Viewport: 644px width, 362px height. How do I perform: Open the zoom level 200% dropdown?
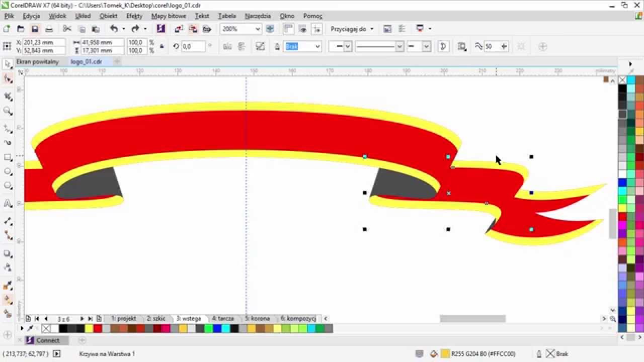coord(258,29)
